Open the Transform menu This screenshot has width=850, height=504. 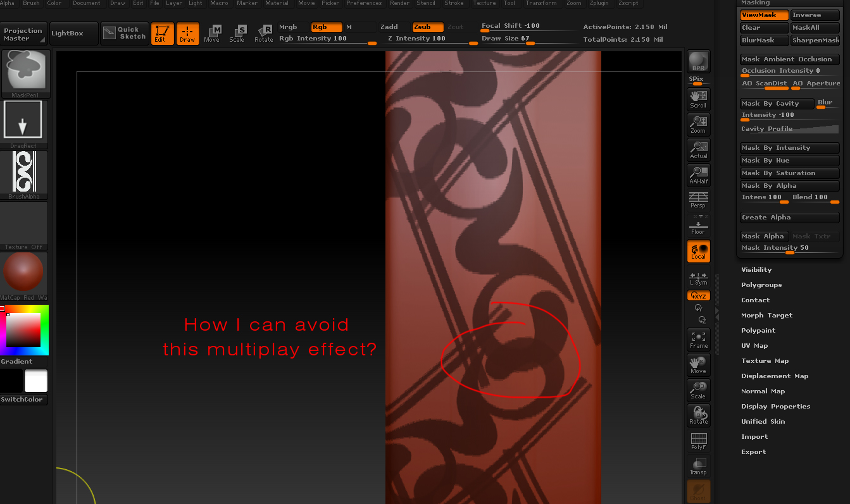[541, 3]
